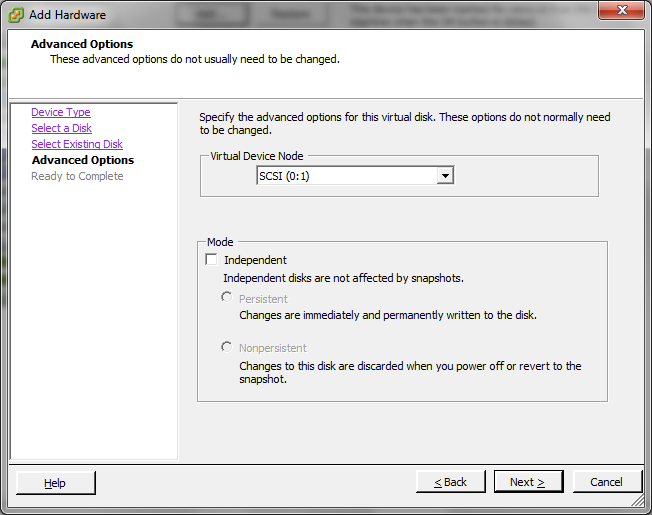The height and width of the screenshot is (515, 652).
Task: Click the Ready to Complete step label
Action: 77,176
